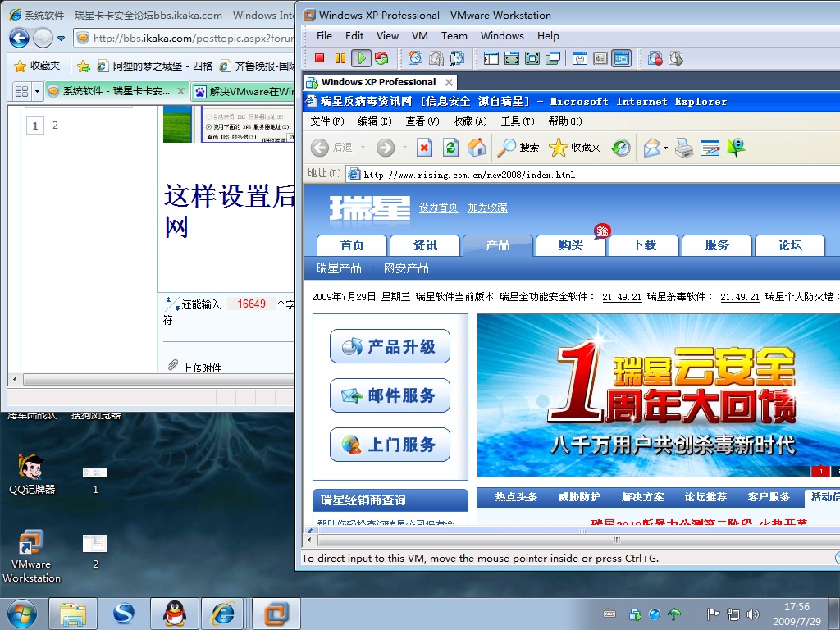Refresh the page in XP Internet Explorer
The width and height of the screenshot is (840, 630).
pos(450,148)
